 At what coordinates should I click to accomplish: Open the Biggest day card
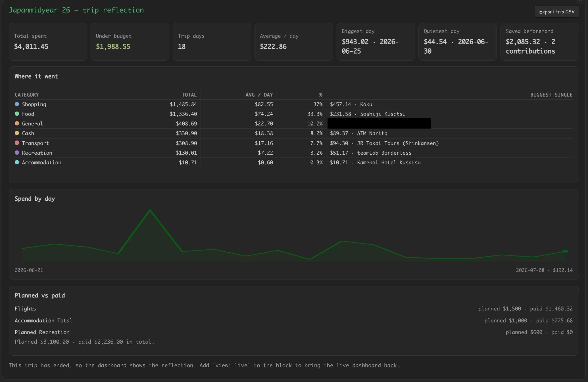pos(376,42)
